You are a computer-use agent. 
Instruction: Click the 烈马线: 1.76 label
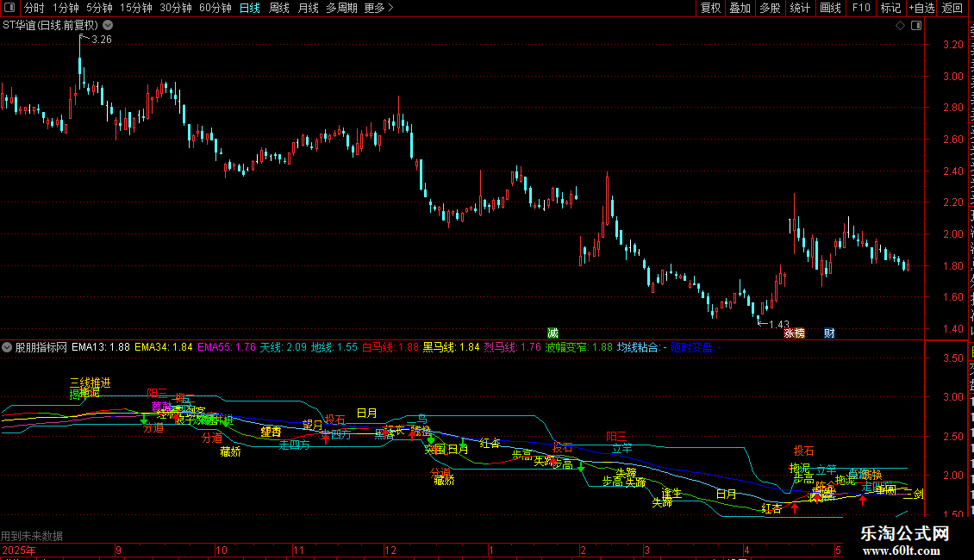[513, 347]
